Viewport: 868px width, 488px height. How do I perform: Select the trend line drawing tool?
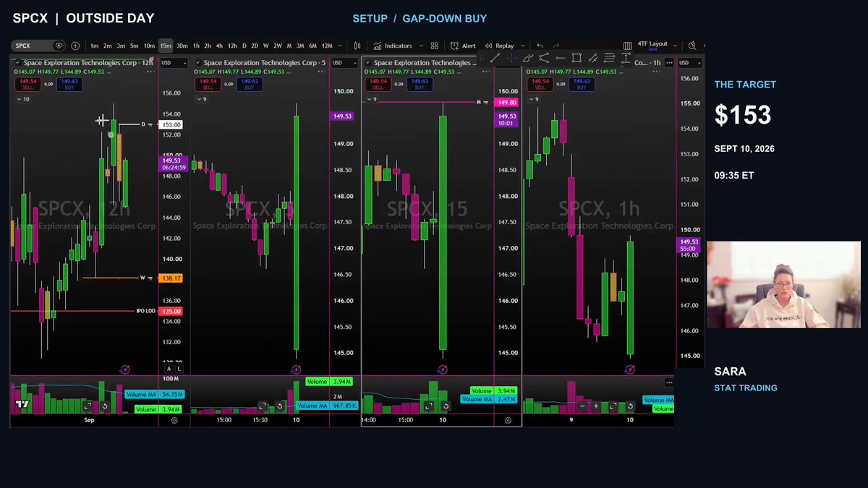(495, 58)
